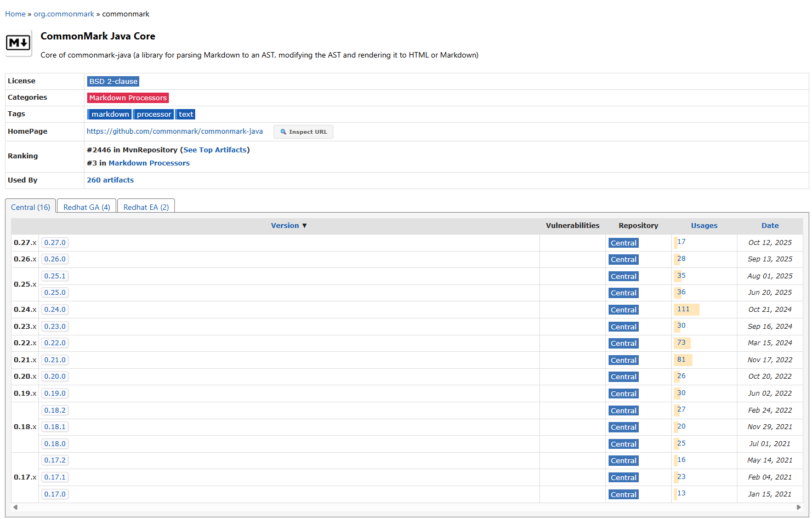Open version 0.18.0
The width and height of the screenshot is (812, 519).
tap(55, 443)
